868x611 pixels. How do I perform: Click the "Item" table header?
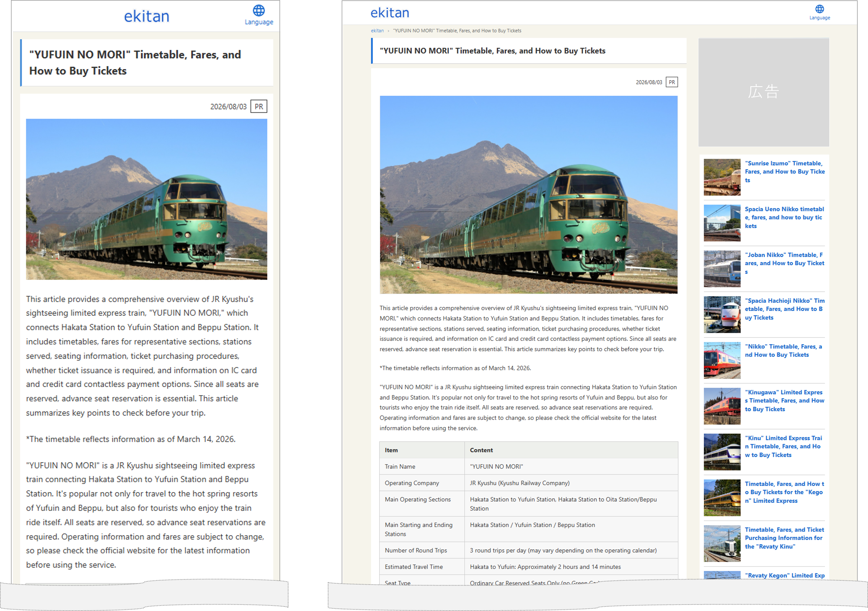422,450
